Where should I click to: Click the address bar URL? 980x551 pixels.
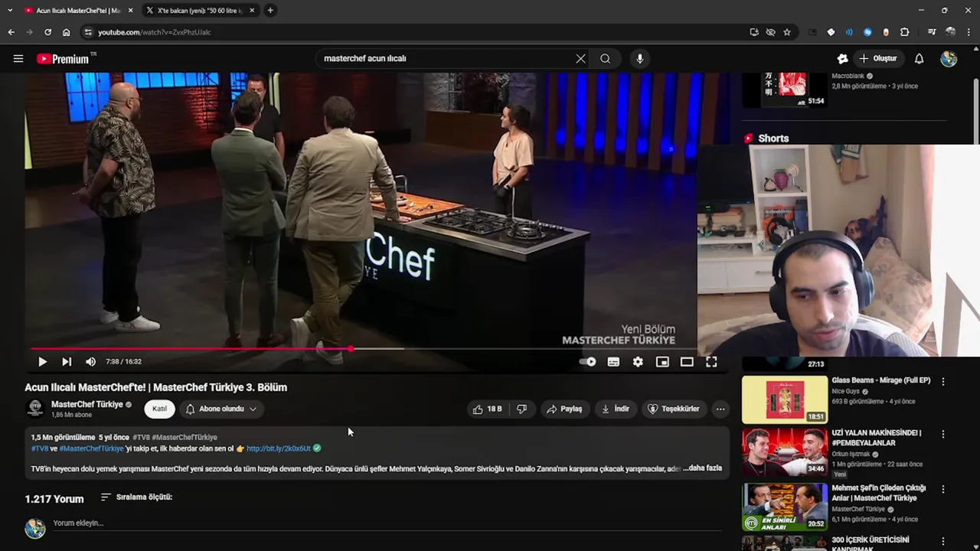click(x=155, y=32)
